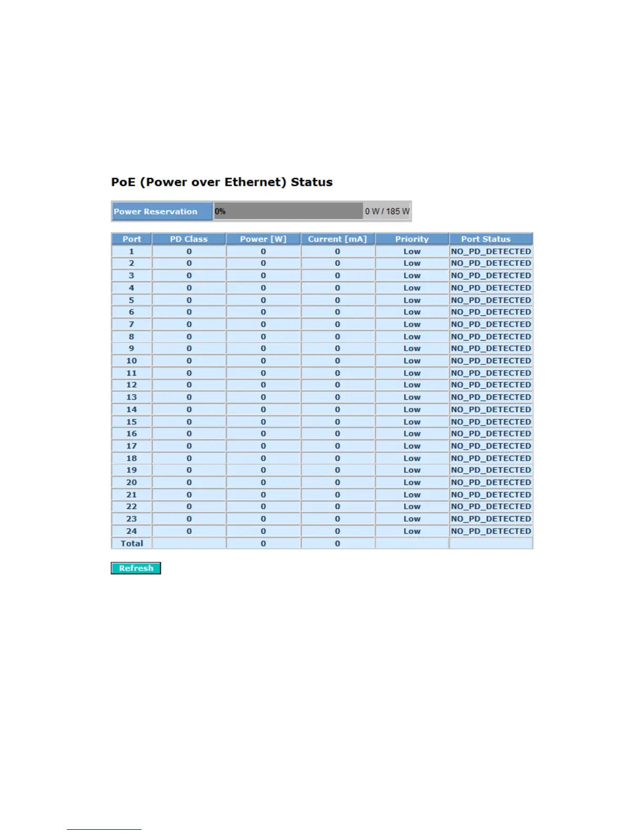
Task: Select port number 17 cell
Action: click(132, 446)
